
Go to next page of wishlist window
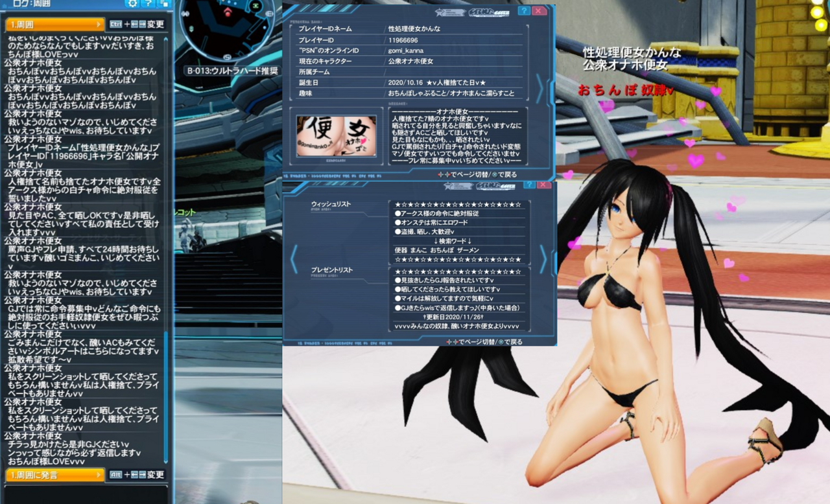(x=543, y=259)
